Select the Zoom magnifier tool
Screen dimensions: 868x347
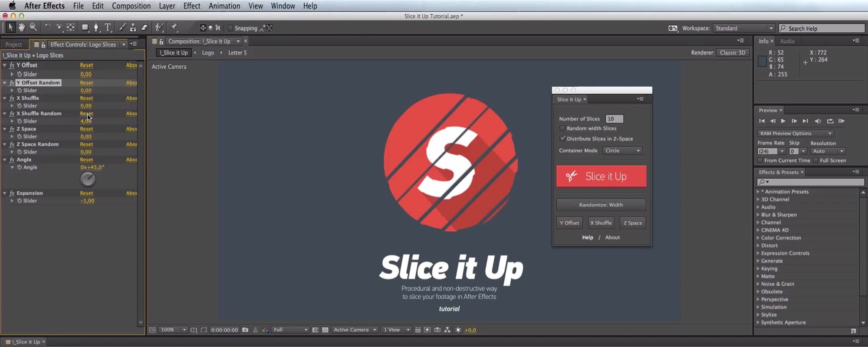[33, 27]
